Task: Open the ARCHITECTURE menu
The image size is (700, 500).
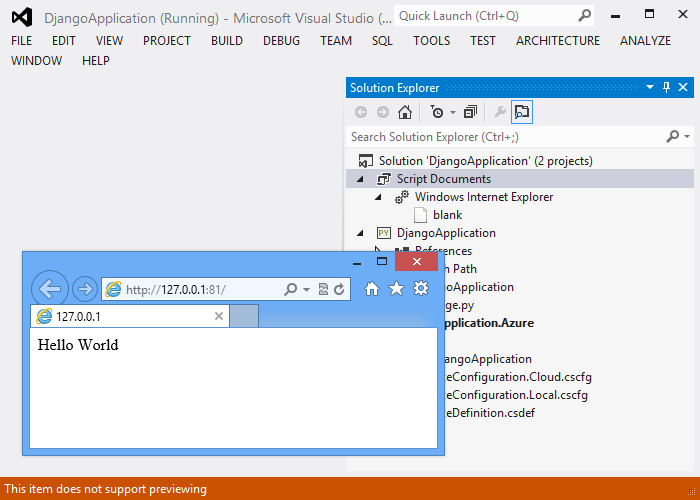Action: (558, 41)
